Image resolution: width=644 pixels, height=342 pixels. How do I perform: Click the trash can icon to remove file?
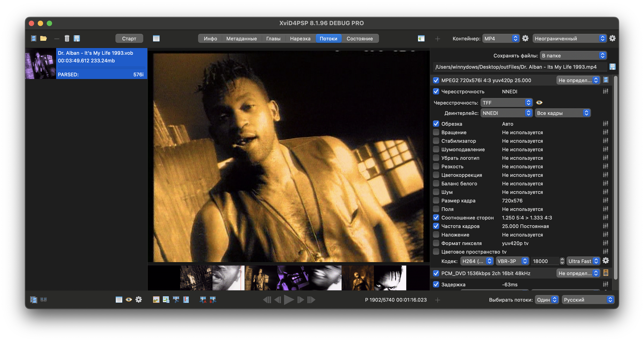67,38
